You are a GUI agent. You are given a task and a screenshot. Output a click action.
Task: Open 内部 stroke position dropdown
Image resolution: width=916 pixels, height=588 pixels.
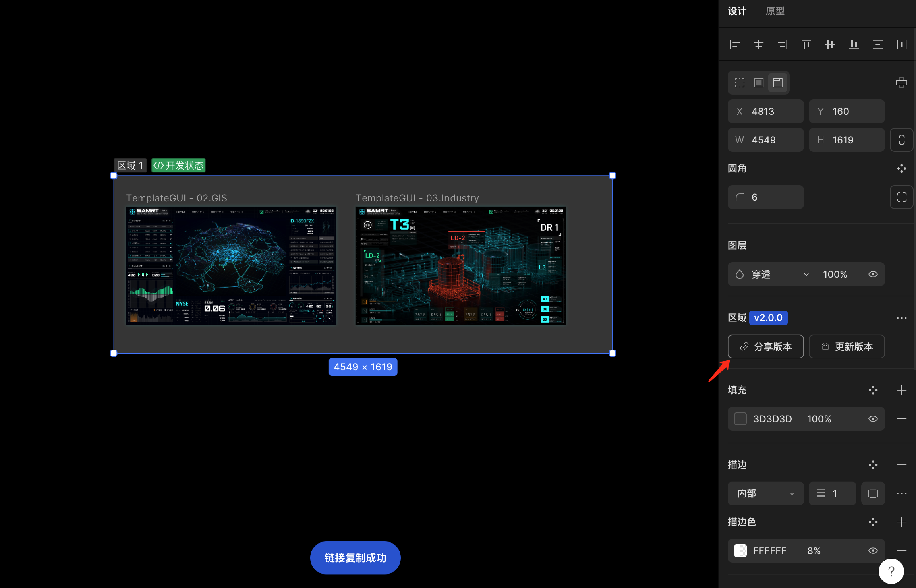[x=766, y=493]
